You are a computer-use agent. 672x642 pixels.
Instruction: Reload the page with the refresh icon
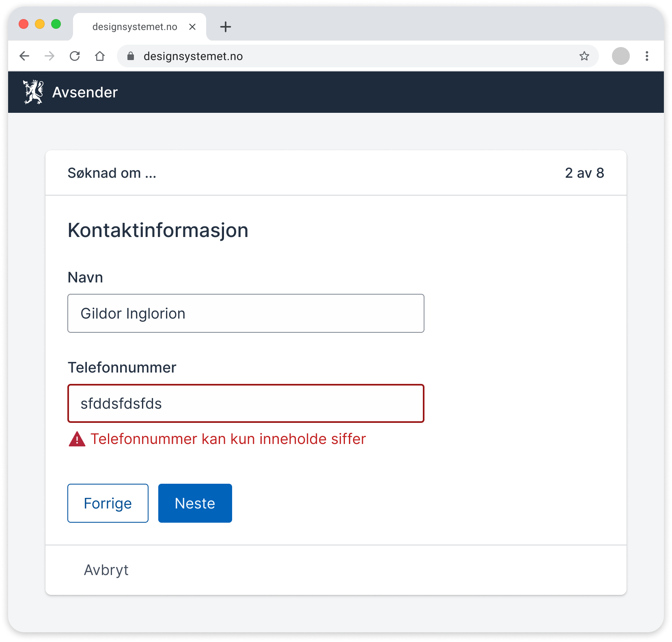(x=75, y=56)
